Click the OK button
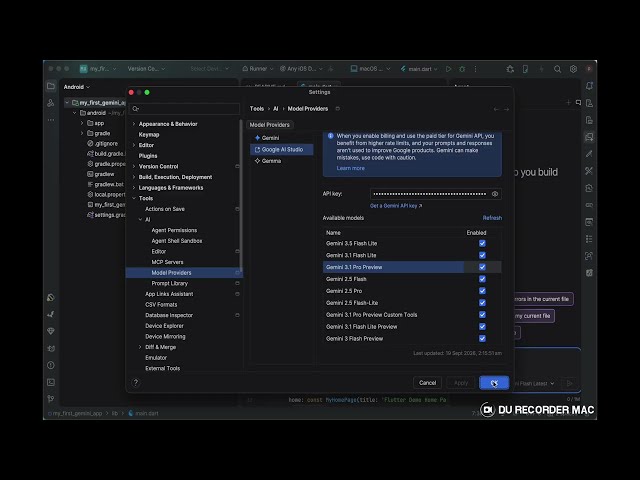640x480 pixels. pos(494,382)
